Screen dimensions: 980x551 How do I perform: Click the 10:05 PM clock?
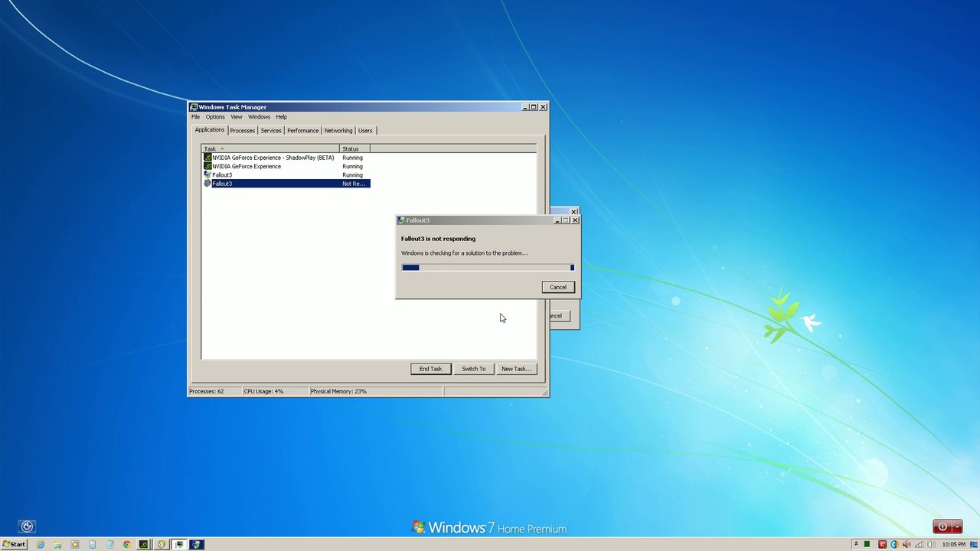tap(954, 544)
